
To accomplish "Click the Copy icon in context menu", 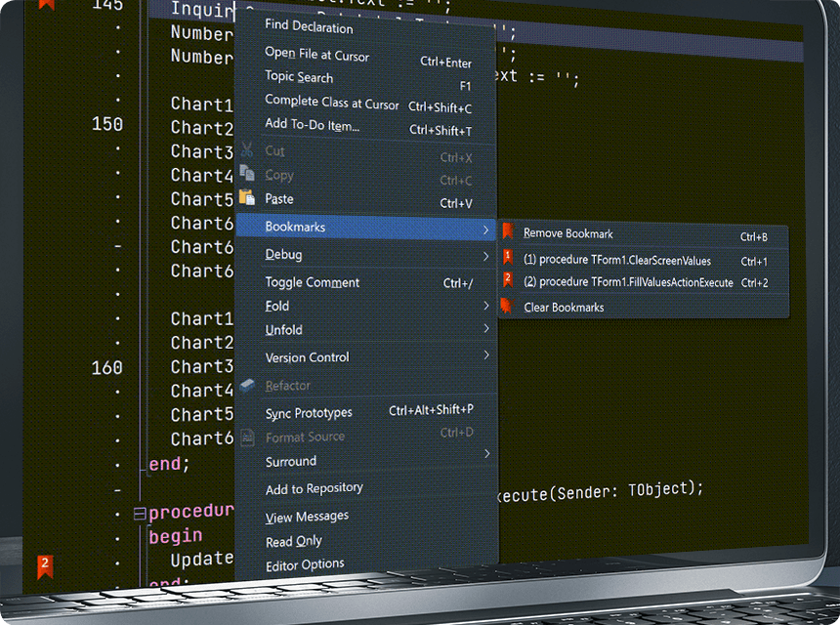I will (247, 174).
